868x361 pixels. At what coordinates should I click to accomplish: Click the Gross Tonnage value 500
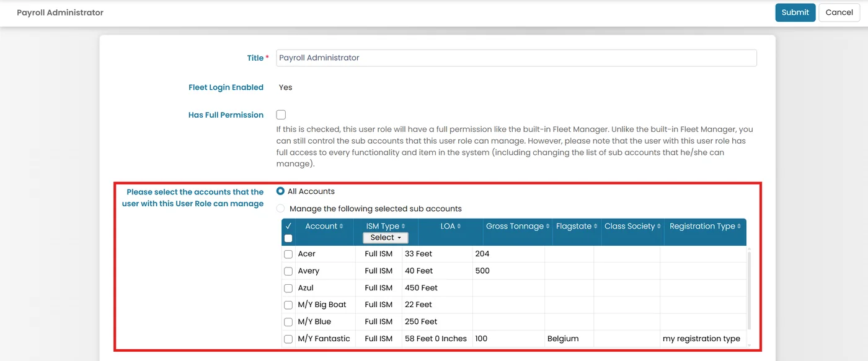482,271
